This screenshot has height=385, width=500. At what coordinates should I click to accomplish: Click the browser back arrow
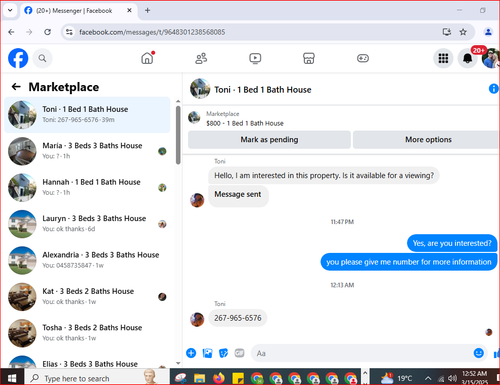(x=11, y=32)
